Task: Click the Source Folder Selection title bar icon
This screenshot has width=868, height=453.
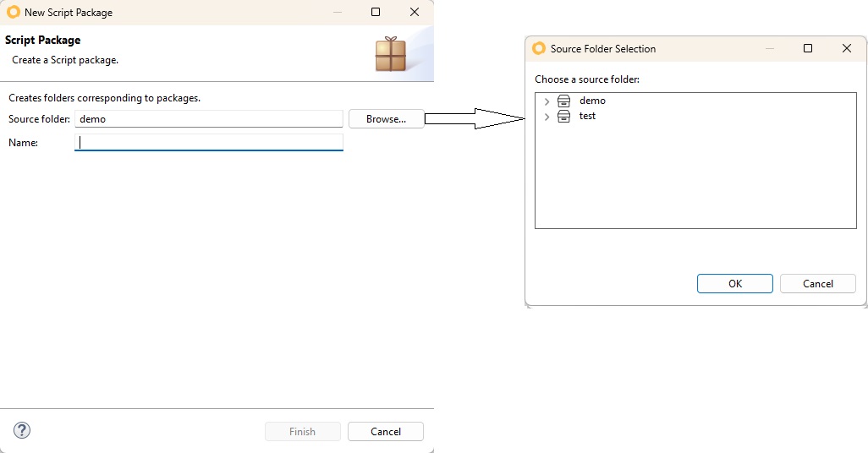Action: pyautogui.click(x=538, y=49)
